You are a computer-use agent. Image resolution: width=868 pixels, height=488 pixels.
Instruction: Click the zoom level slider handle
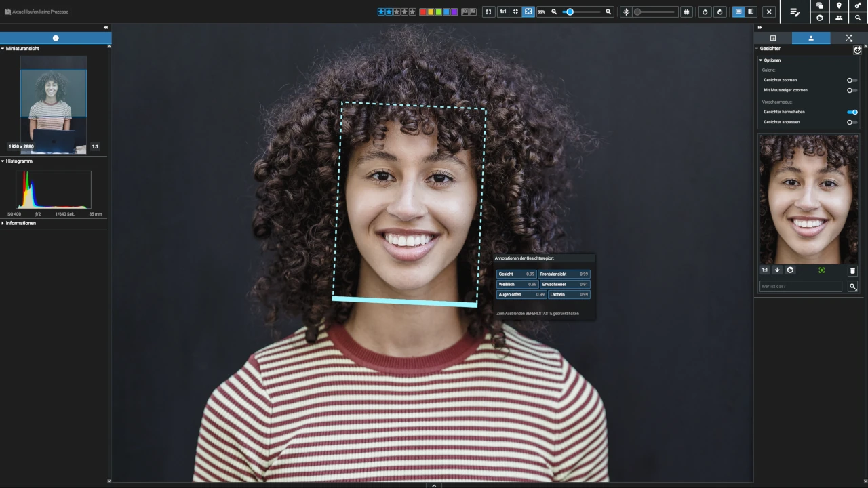[570, 12]
